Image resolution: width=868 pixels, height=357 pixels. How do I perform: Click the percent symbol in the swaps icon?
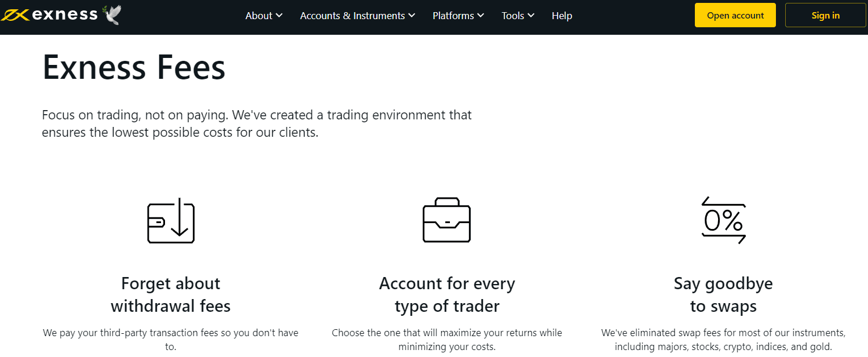734,221
